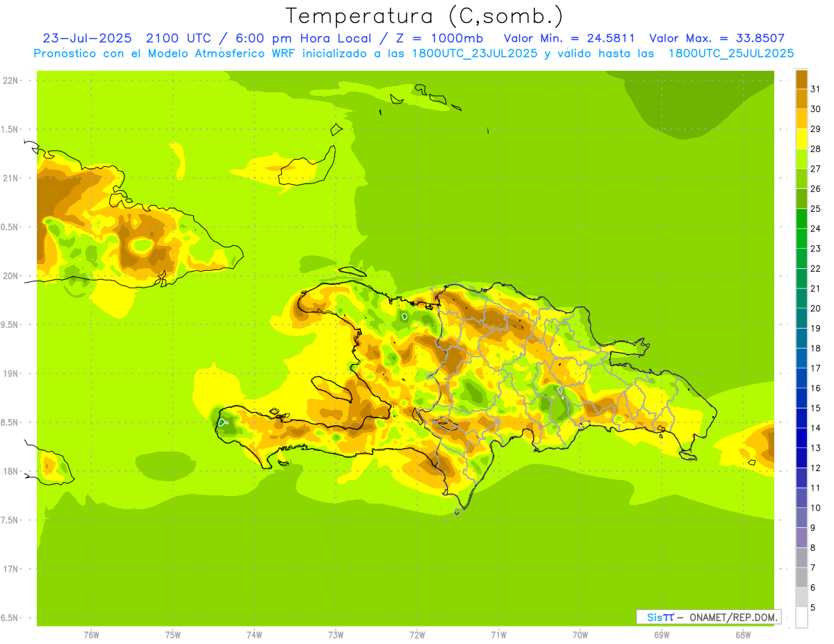
Task: Click the "71W" longitude label
Action: click(x=498, y=635)
